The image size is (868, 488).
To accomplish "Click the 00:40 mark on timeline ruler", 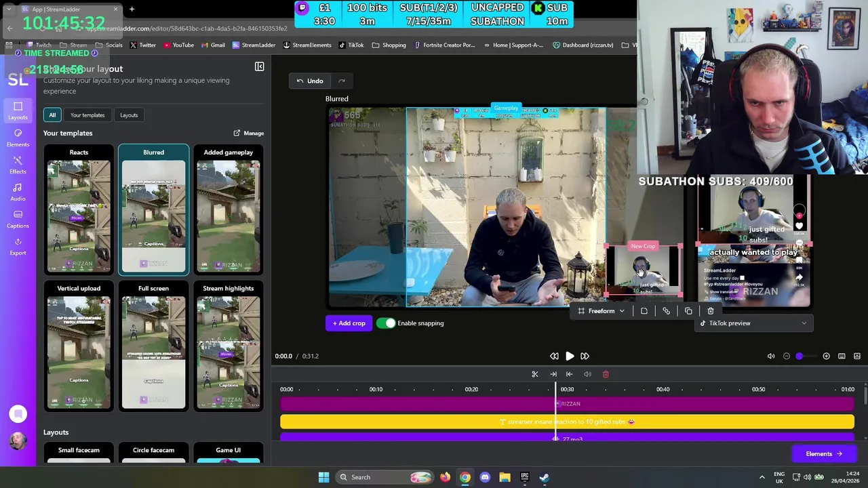I will pyautogui.click(x=663, y=389).
